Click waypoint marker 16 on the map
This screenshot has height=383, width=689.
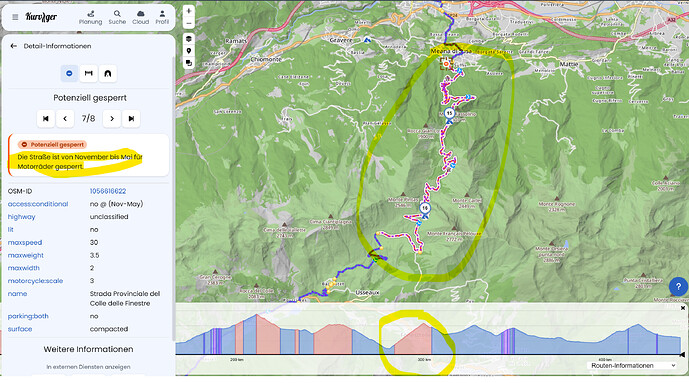(424, 209)
